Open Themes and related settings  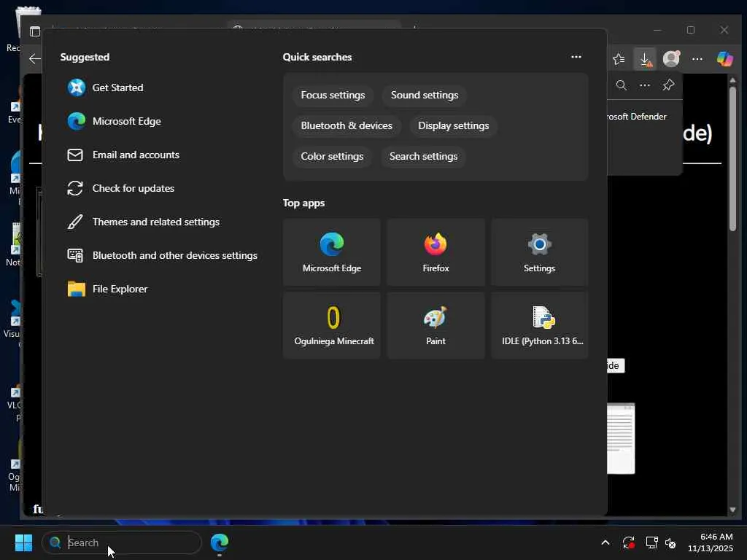pos(144,222)
